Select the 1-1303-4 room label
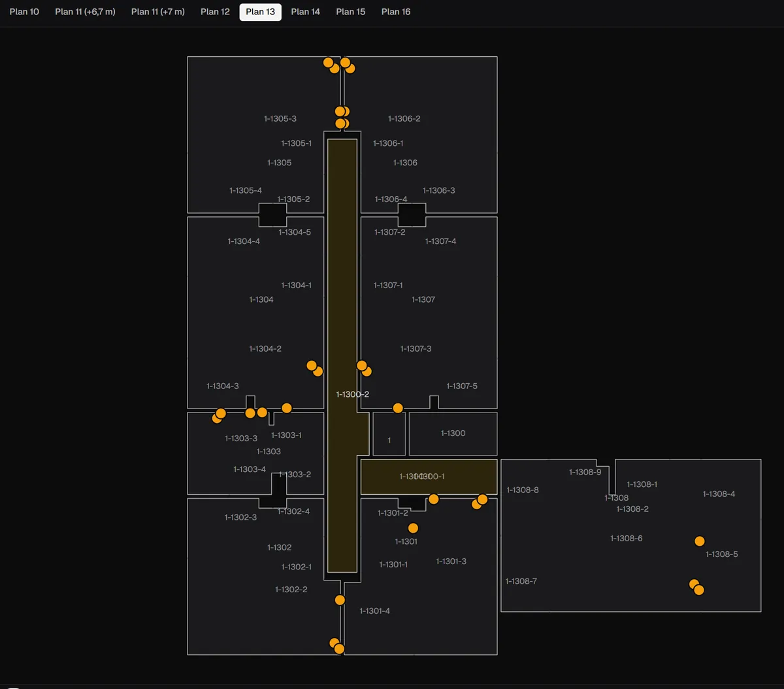Viewport: 784px width, 689px height. point(250,469)
